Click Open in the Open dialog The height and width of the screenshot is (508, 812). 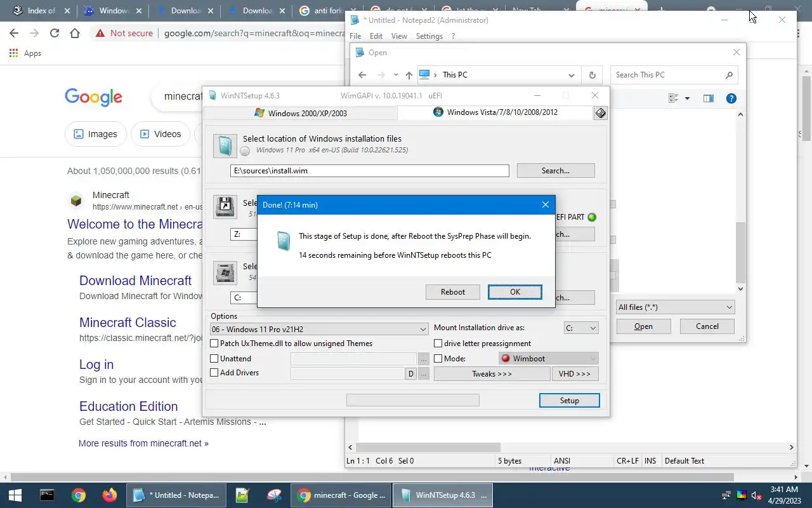pyautogui.click(x=643, y=326)
